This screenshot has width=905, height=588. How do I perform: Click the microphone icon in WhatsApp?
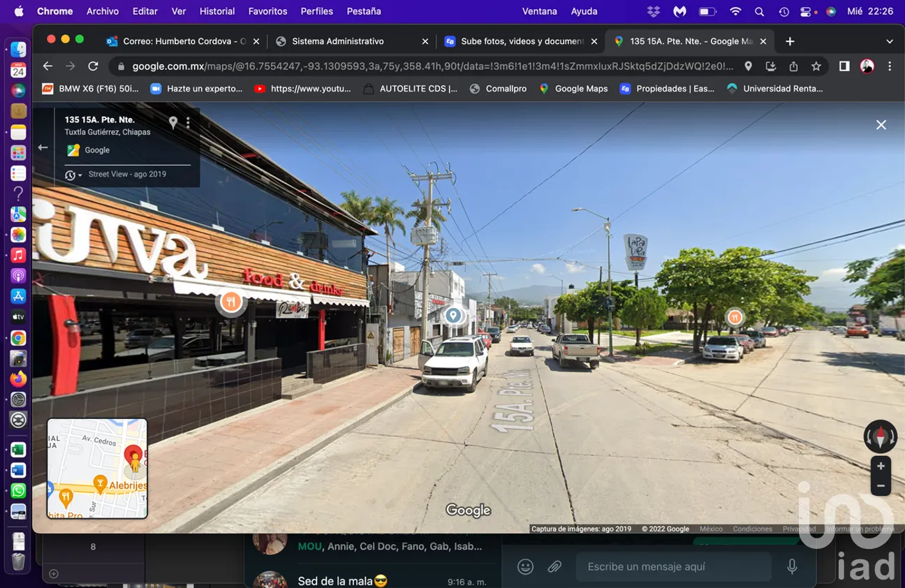(x=792, y=567)
